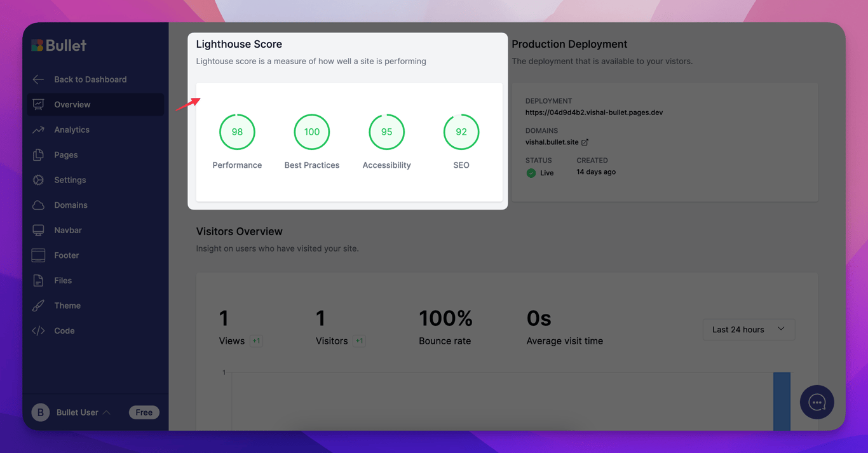Go to Back to Dashboard
Screen dimensions: 868x453
coord(90,79)
